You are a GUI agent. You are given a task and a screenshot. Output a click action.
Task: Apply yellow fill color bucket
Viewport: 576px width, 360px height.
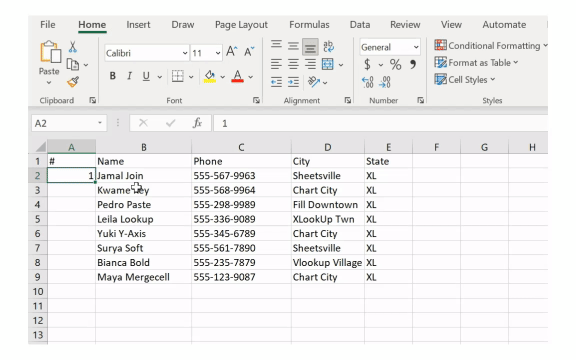[x=210, y=76]
